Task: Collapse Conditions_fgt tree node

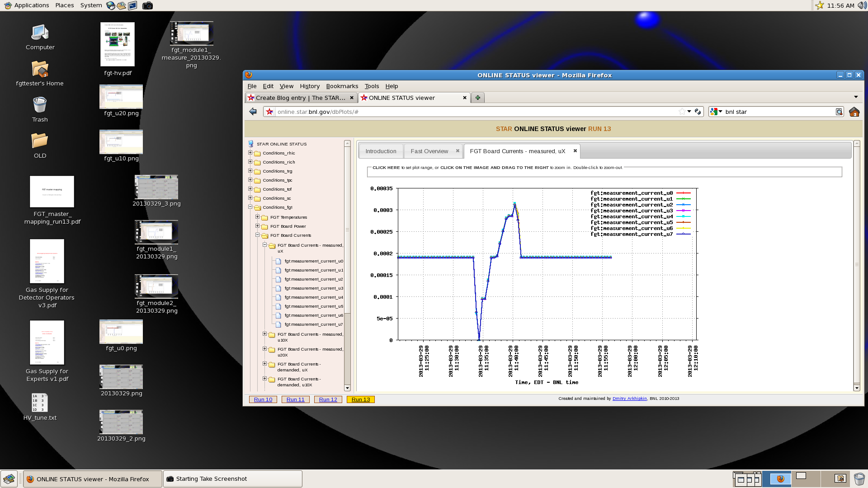Action: click(x=250, y=207)
